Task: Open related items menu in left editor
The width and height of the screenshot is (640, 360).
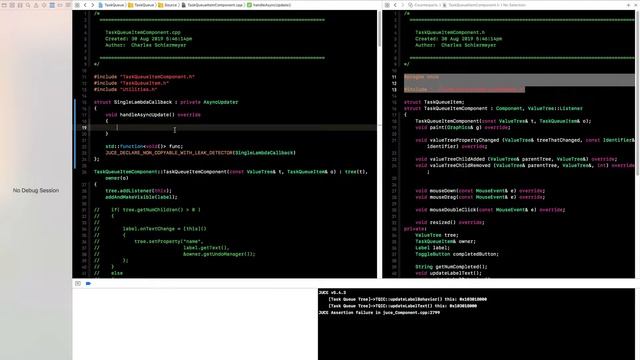Action: (x=77, y=5)
